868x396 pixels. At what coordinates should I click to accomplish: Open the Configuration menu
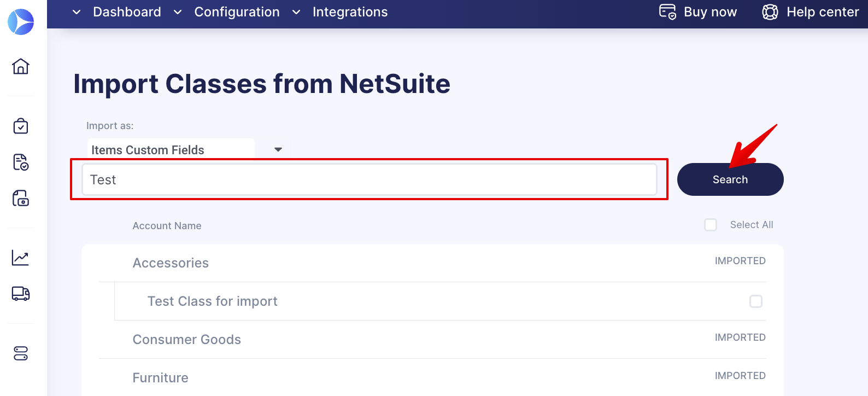[237, 12]
